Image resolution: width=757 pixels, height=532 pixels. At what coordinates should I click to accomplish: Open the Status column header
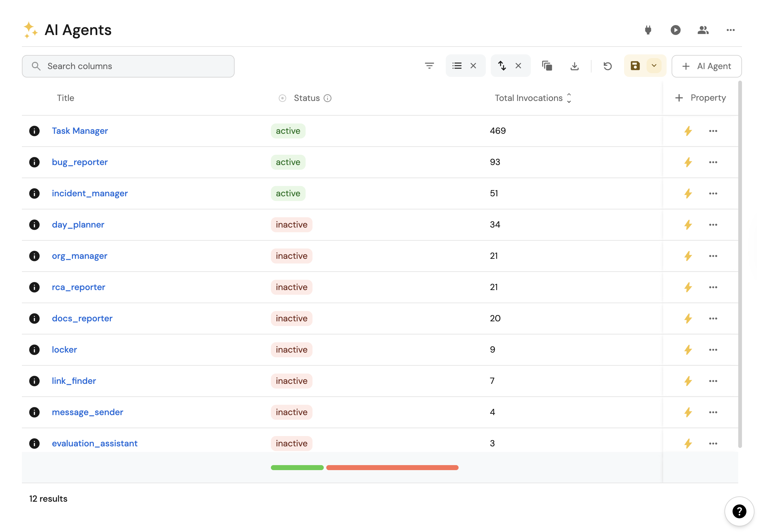click(306, 98)
